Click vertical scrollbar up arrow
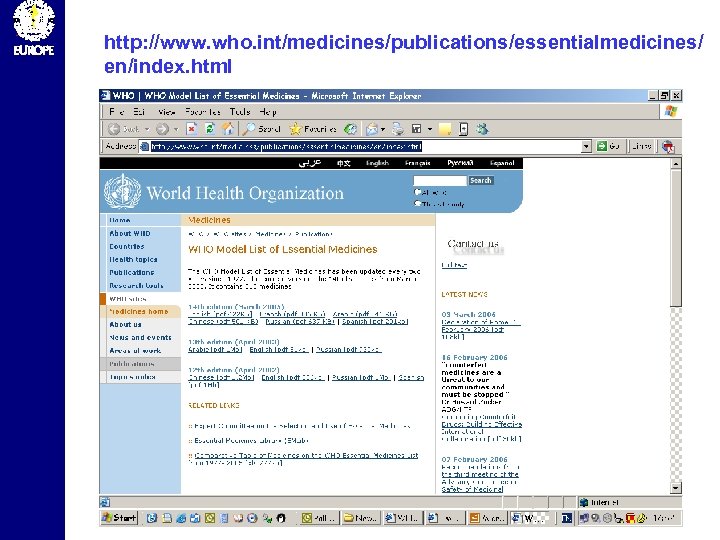Screen dimensions: 720x540 pos(675,163)
